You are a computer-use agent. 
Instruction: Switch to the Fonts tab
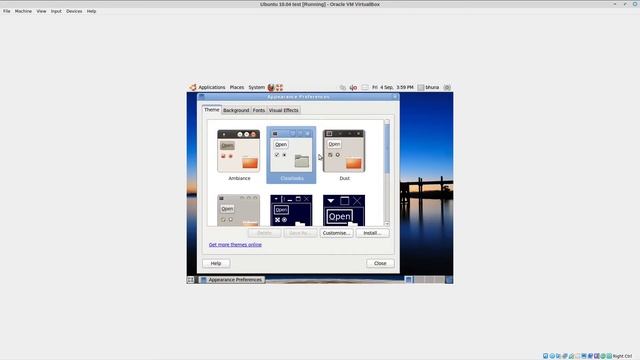(259, 110)
